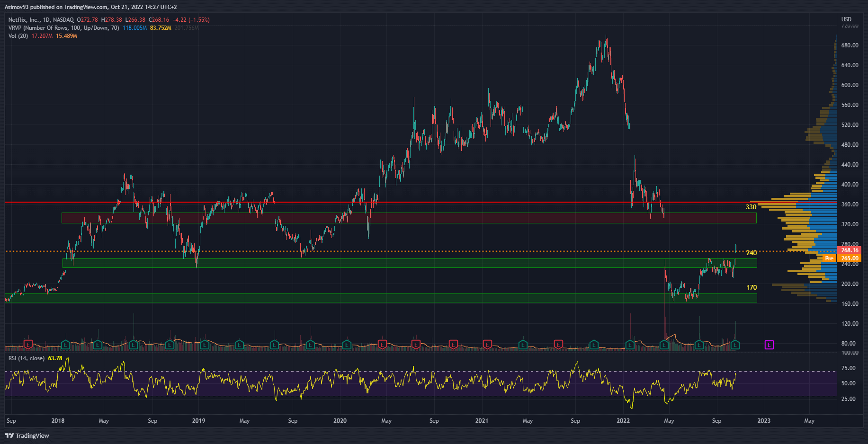This screenshot has width=868, height=444.
Task: Select the red 268.16 current price label
Action: tap(849, 250)
